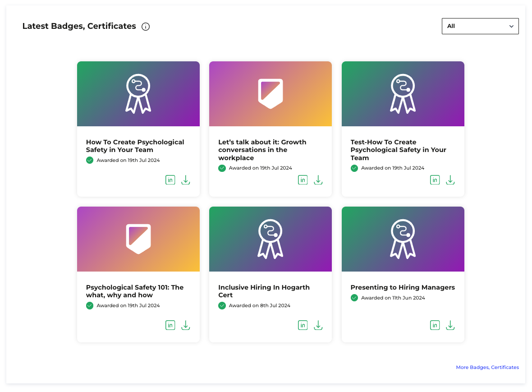This screenshot has height=392, width=532.
Task: Click the Psychological Safety 101 banner image
Action: pyautogui.click(x=138, y=239)
